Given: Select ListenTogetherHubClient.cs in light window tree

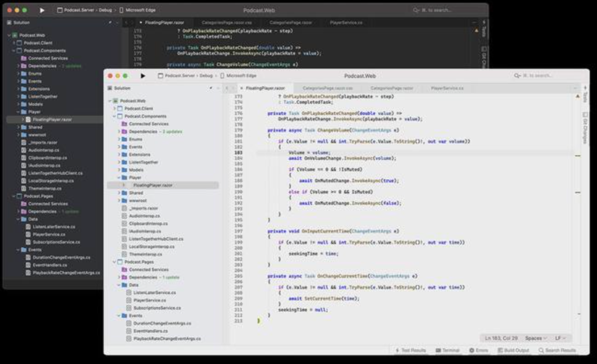Looking at the screenshot, I should [156, 239].
